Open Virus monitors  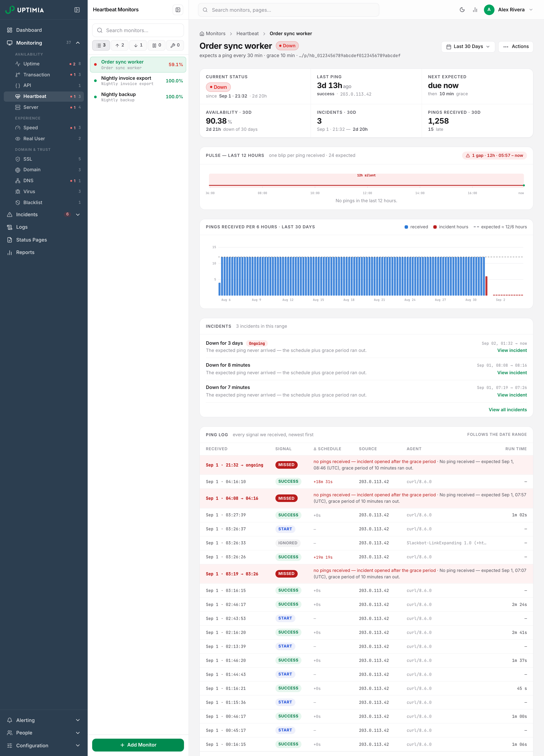pos(44,192)
